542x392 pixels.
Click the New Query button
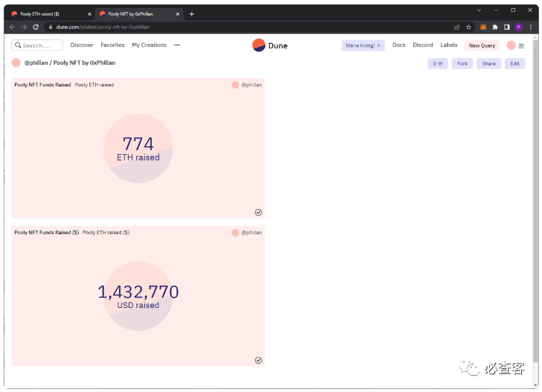coord(482,45)
